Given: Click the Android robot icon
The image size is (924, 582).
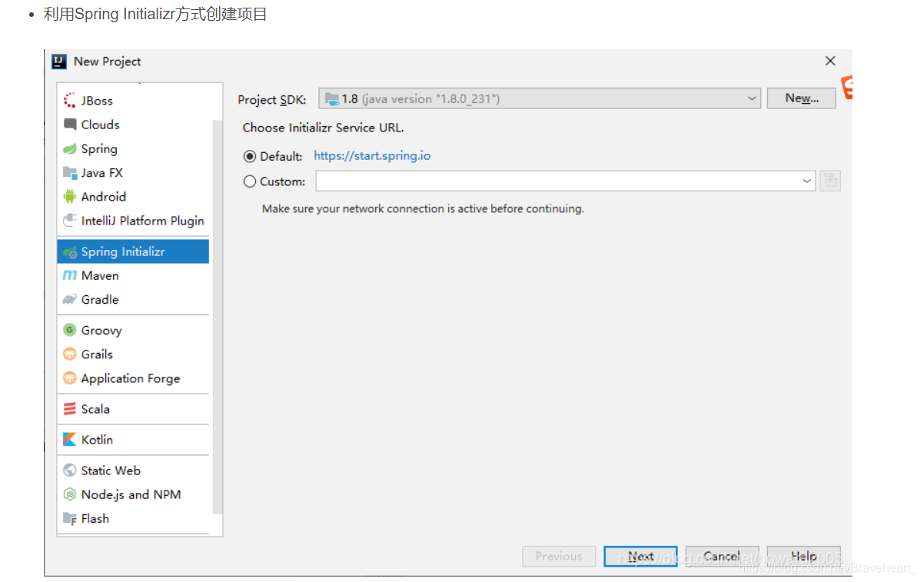Looking at the screenshot, I should 70,197.
